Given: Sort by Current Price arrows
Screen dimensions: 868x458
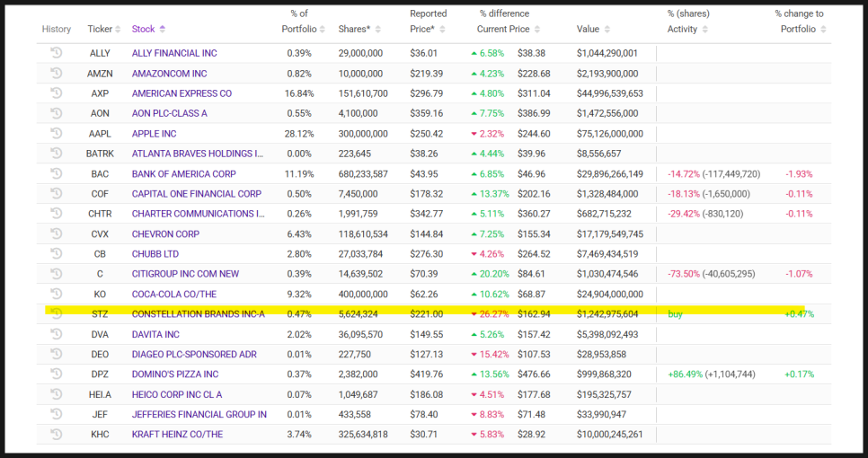Looking at the screenshot, I should pos(537,30).
